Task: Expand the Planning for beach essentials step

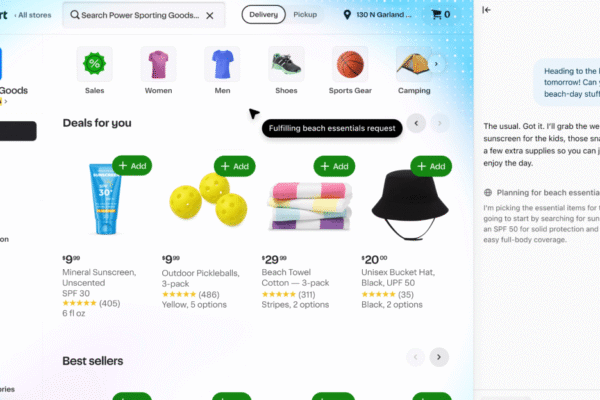Action: coord(541,193)
